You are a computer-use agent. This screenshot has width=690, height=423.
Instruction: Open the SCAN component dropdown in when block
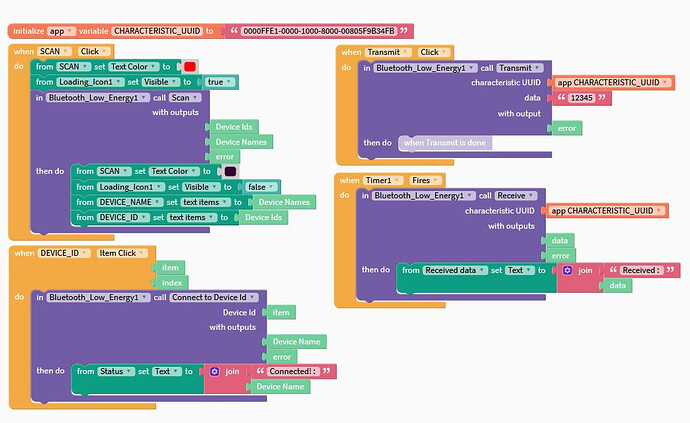click(54, 51)
